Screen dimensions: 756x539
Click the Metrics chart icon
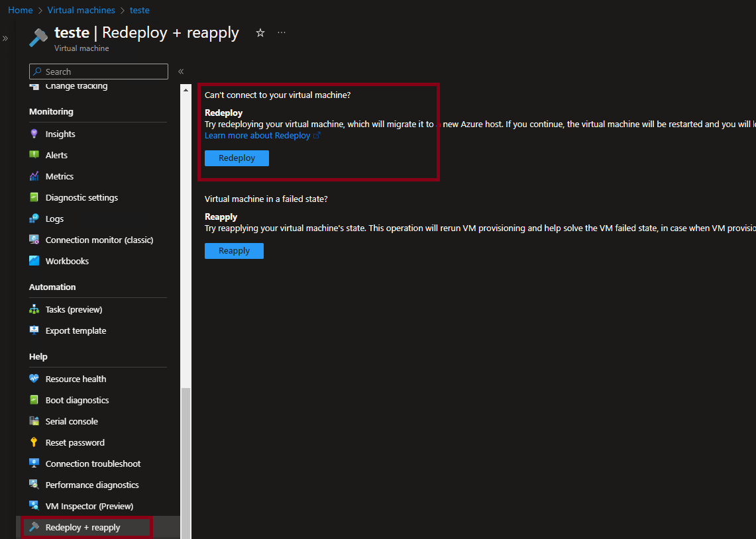coord(34,176)
